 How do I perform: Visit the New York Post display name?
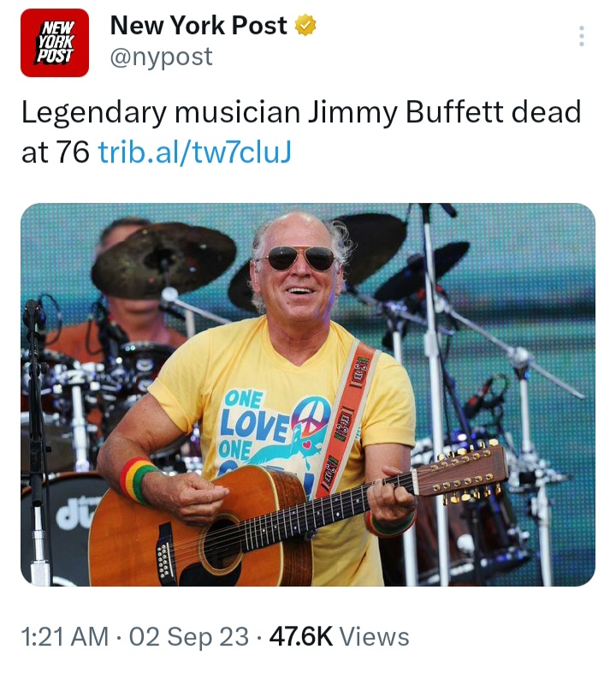(x=198, y=26)
